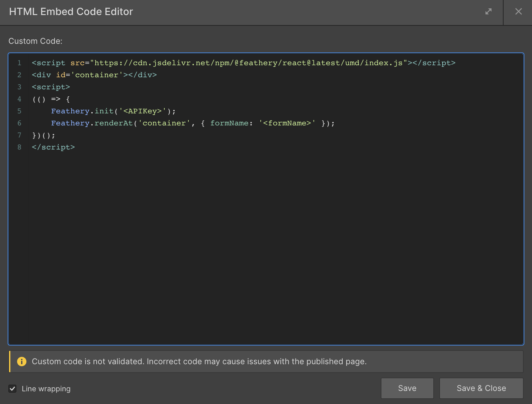Click the yellow info warning icon
Viewport: 532px width, 404px height.
[22, 362]
